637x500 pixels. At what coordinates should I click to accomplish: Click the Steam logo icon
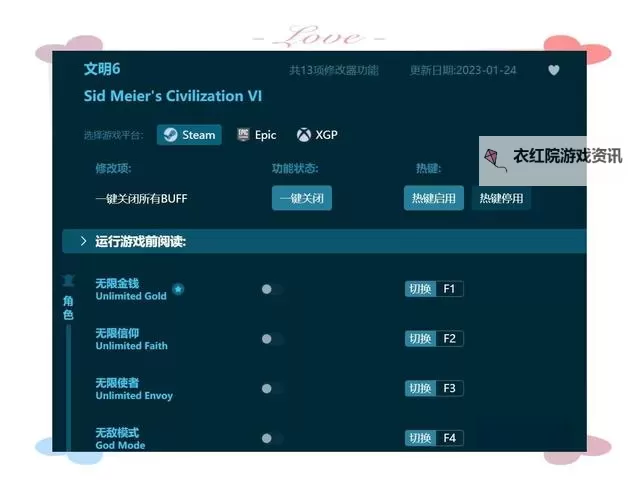pos(170,135)
